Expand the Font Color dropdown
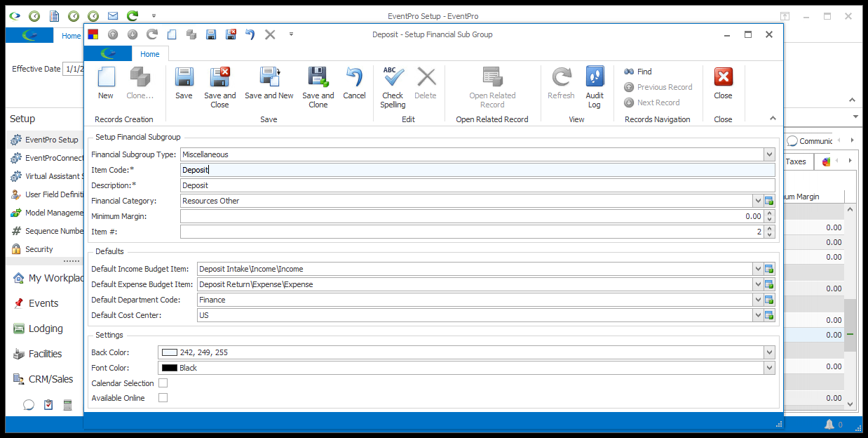The height and width of the screenshot is (438, 868). click(769, 368)
